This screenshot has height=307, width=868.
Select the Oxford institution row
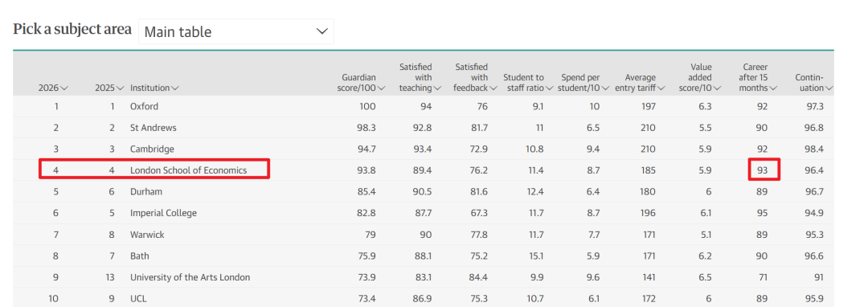[424, 106]
